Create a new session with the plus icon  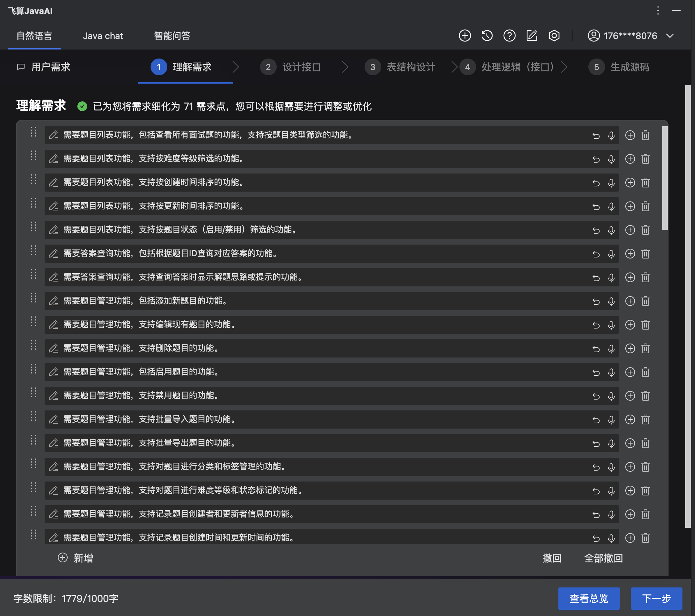coord(465,36)
